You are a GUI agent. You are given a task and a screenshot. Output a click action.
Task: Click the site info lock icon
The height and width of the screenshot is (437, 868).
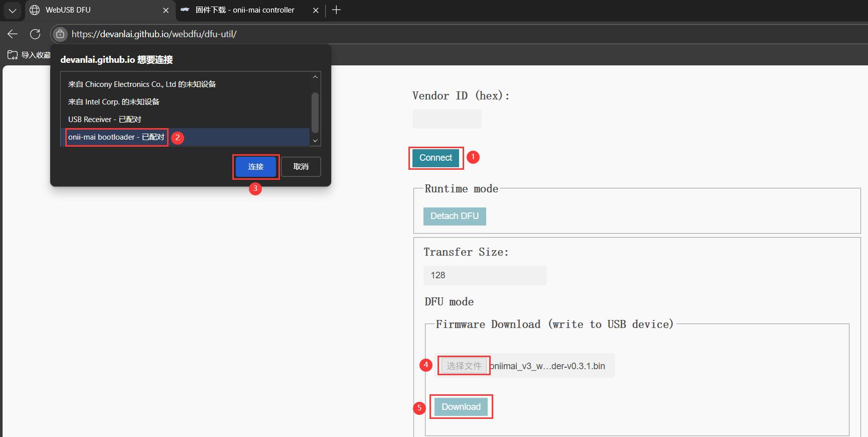60,34
